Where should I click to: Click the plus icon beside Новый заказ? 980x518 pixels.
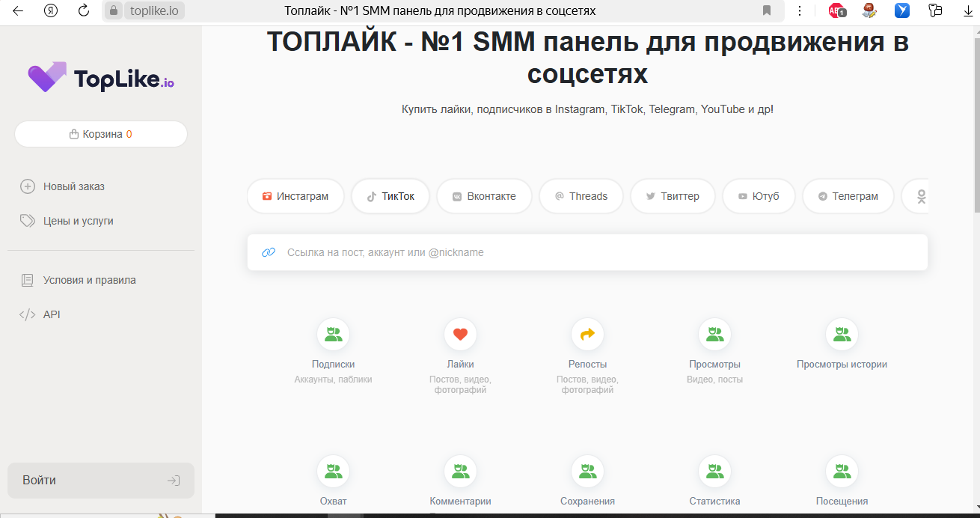[28, 186]
